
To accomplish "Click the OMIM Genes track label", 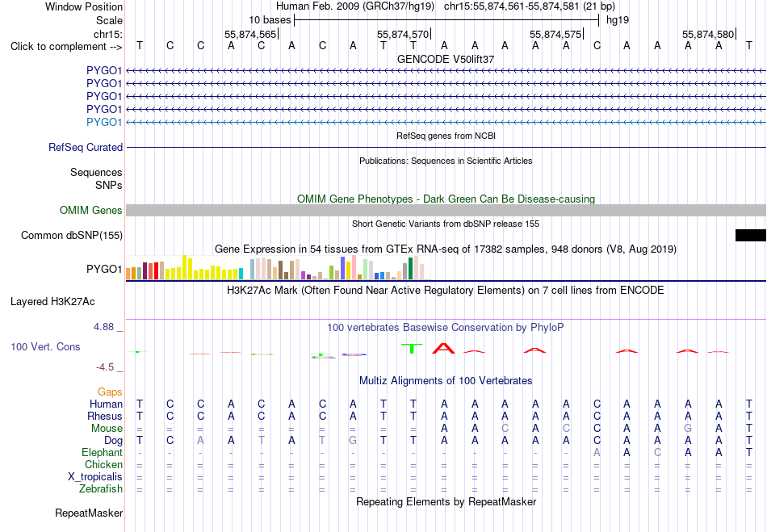I will [91, 210].
